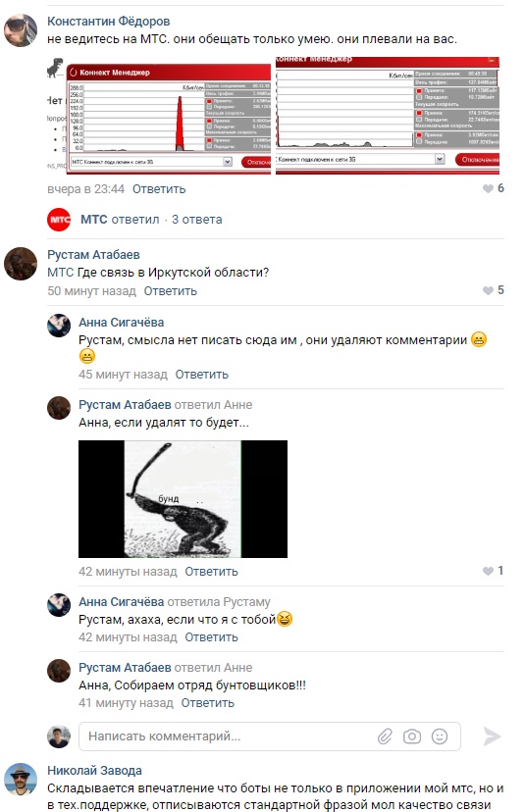Open the emoji picker smiley icon
The height and width of the screenshot is (812, 524).
(x=440, y=736)
